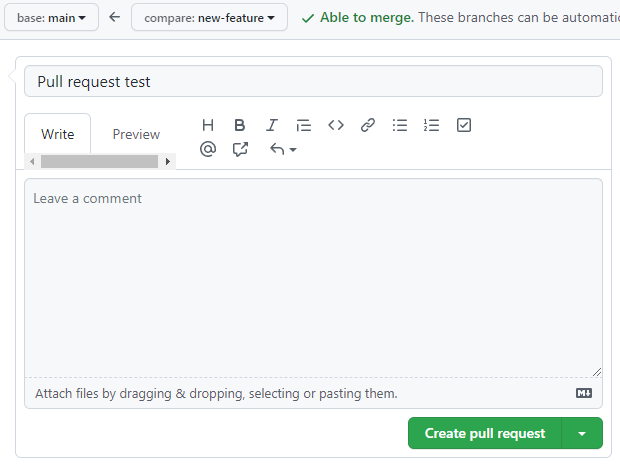620x464 pixels.
Task: Switch to the Write tab
Action: 58,134
